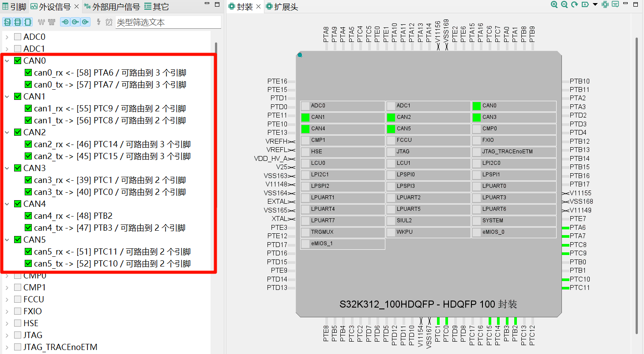Select the SYSTEM peripheral box on the chip
The height and width of the screenshot is (354, 644).
514,221
